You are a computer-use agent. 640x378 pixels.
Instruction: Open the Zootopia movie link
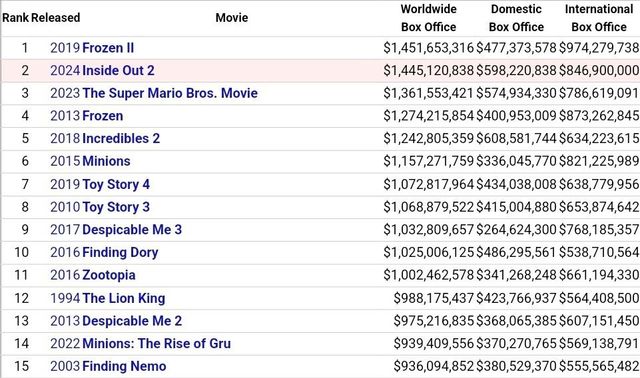tap(109, 275)
